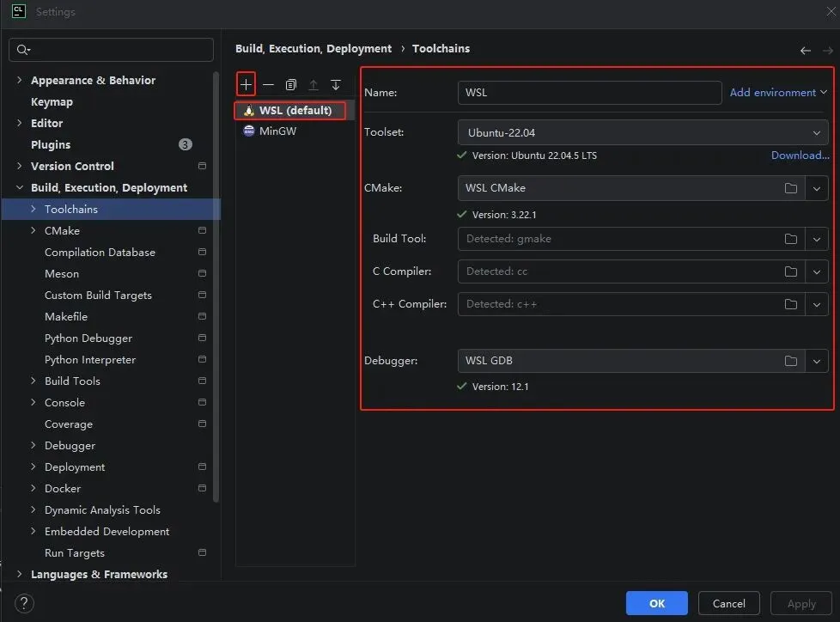The image size is (840, 622).
Task: Open the Build Tool dropdown arrow
Action: [x=817, y=239]
